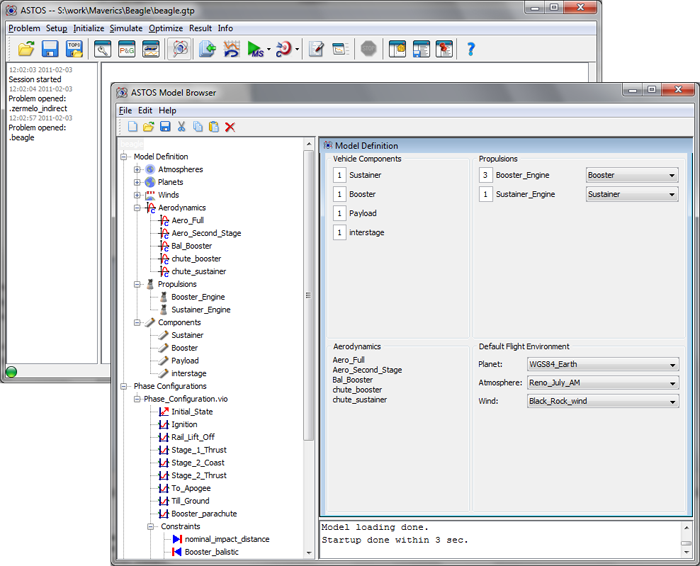Open the Edit menu in Model Browser
700x566 pixels.
pyautogui.click(x=145, y=110)
